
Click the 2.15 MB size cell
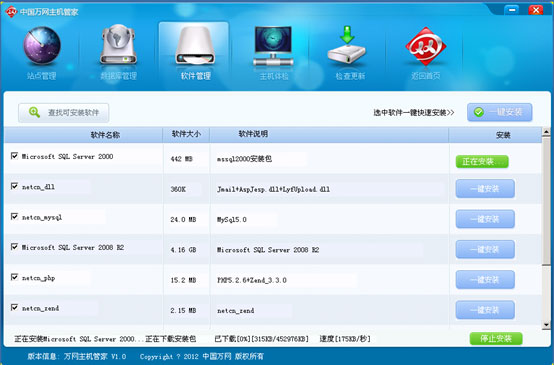183,311
